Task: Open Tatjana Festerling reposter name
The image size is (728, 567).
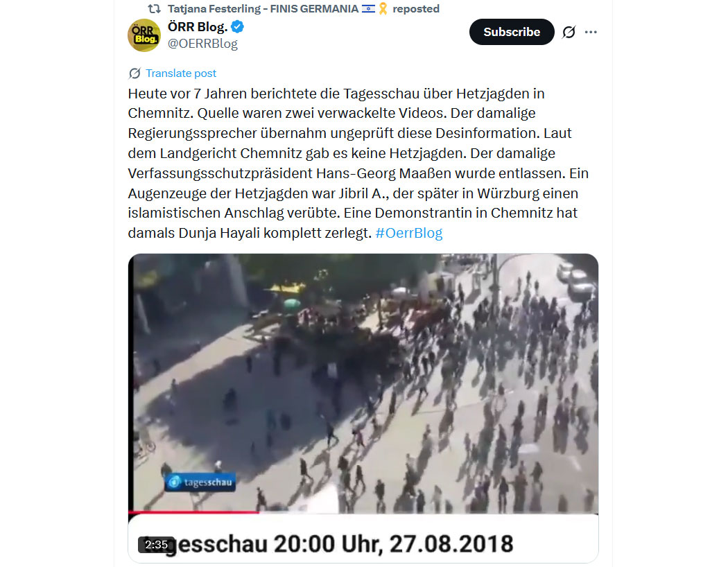Action: [263, 9]
